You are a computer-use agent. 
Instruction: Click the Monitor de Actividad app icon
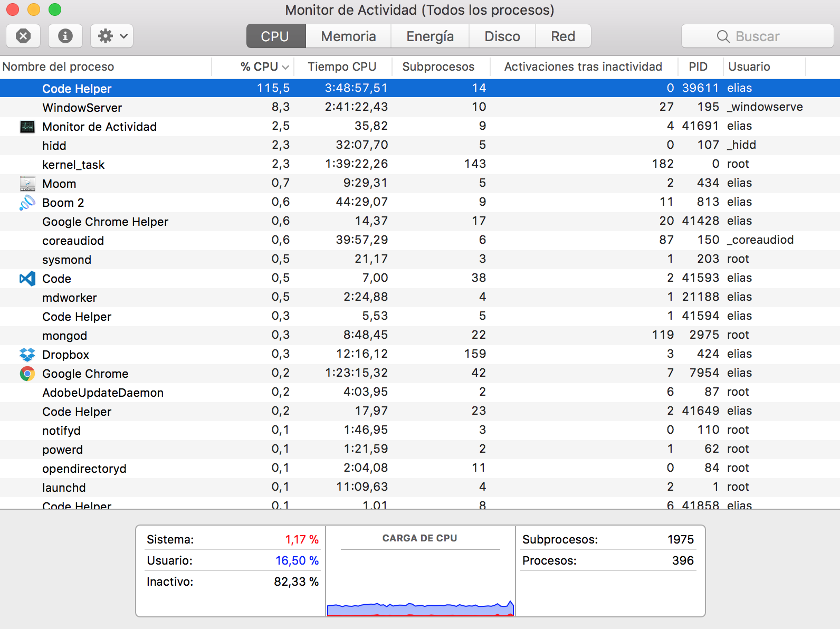point(27,127)
